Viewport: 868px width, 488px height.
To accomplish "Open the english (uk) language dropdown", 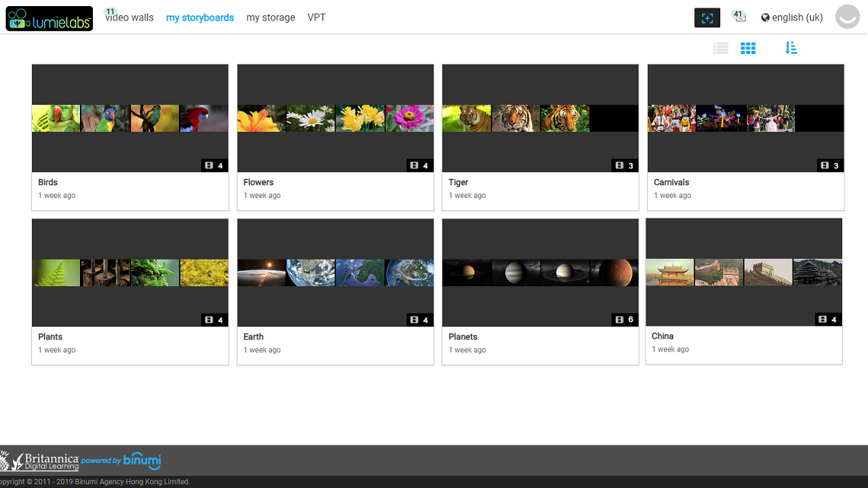I will pyautogui.click(x=792, y=18).
